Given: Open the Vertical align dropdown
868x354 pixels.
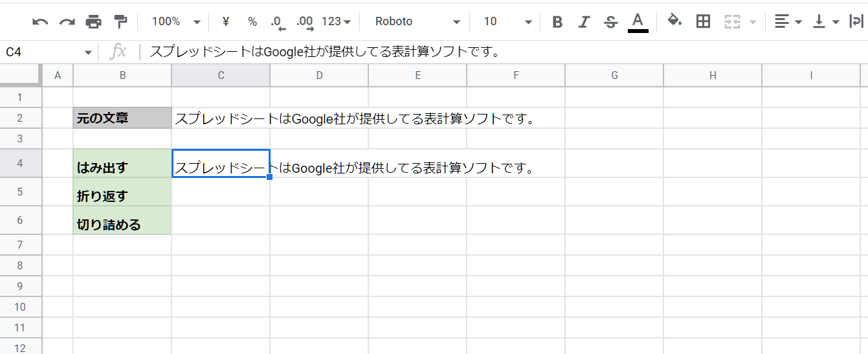Looking at the screenshot, I should coord(826,22).
